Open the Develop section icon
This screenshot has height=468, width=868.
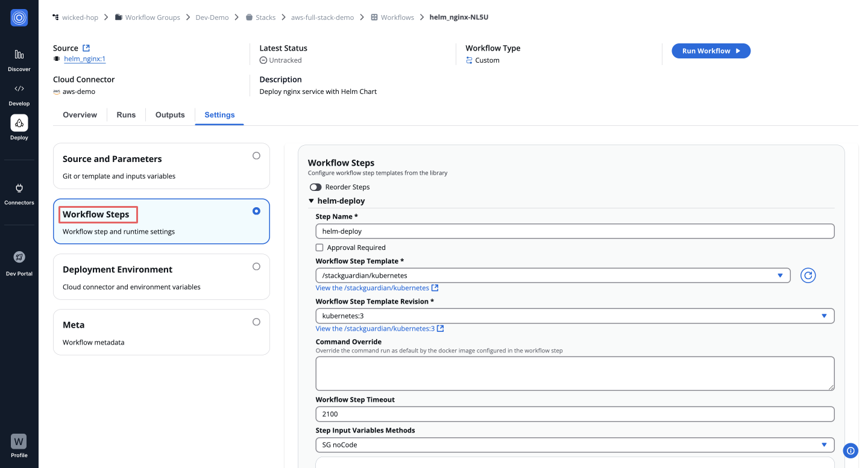click(19, 89)
